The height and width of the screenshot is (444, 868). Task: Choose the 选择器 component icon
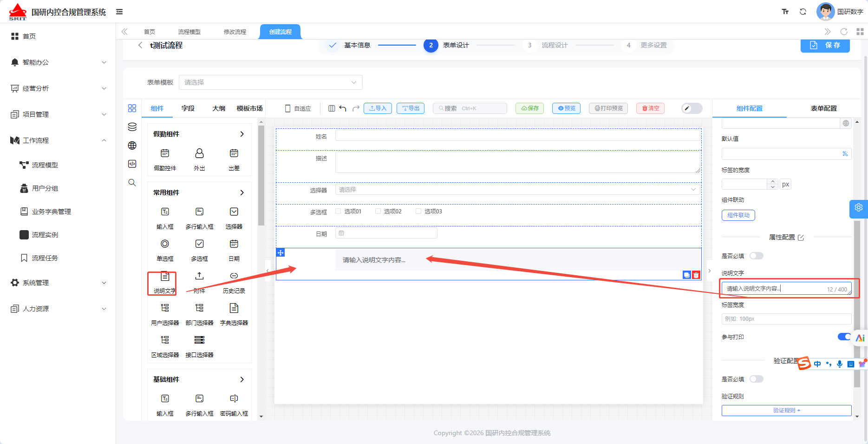pyautogui.click(x=234, y=212)
